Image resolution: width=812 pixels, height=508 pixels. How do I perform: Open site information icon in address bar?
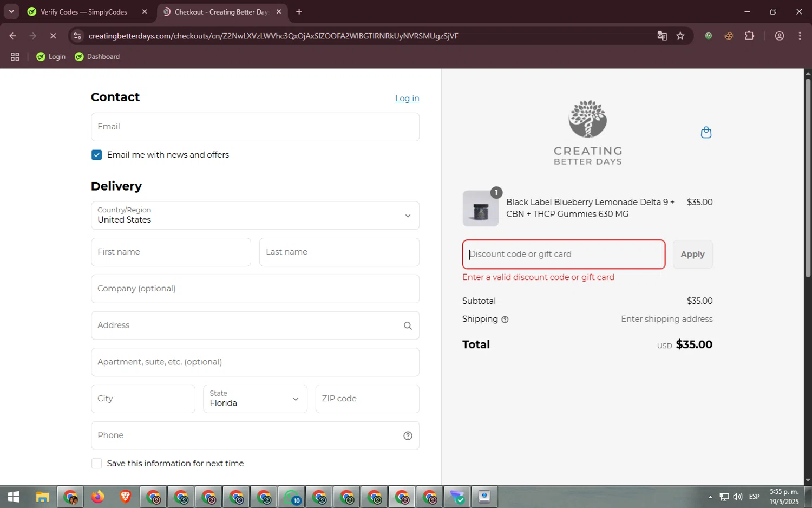coord(77,36)
